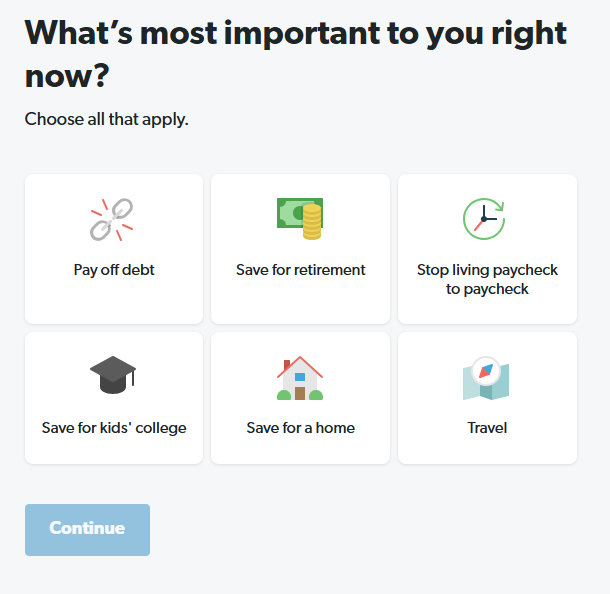Click the cash and coins icon

tap(300, 218)
